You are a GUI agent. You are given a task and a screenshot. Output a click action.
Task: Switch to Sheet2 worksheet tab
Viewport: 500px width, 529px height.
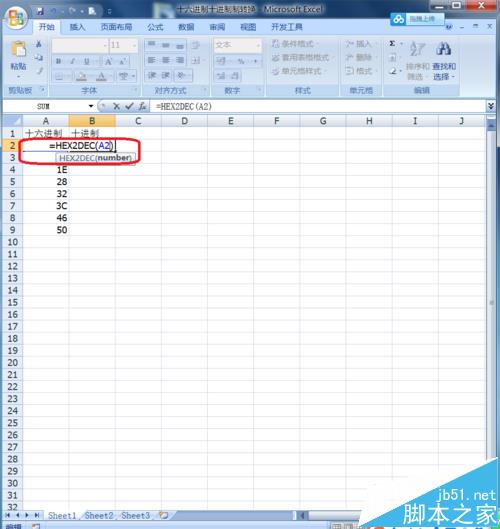coord(99,516)
